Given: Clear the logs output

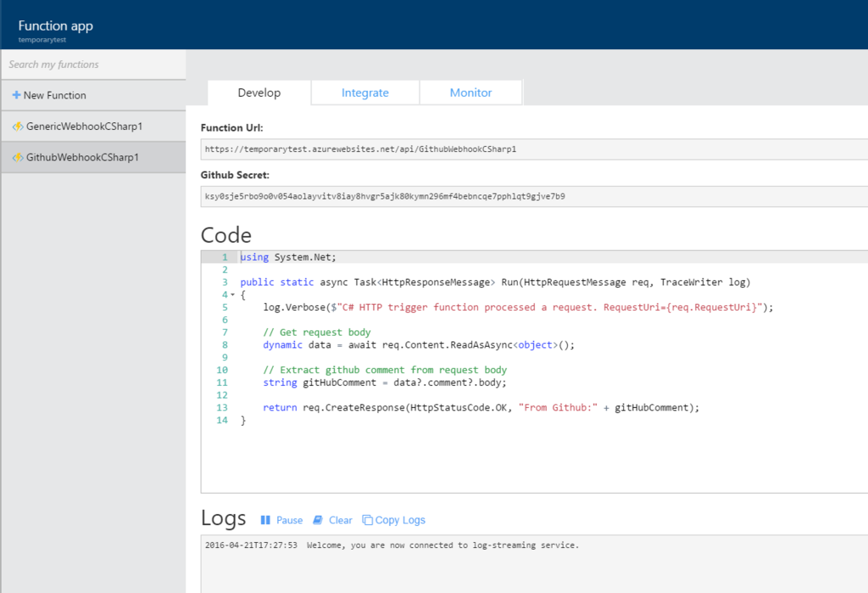Looking at the screenshot, I should tap(339, 519).
